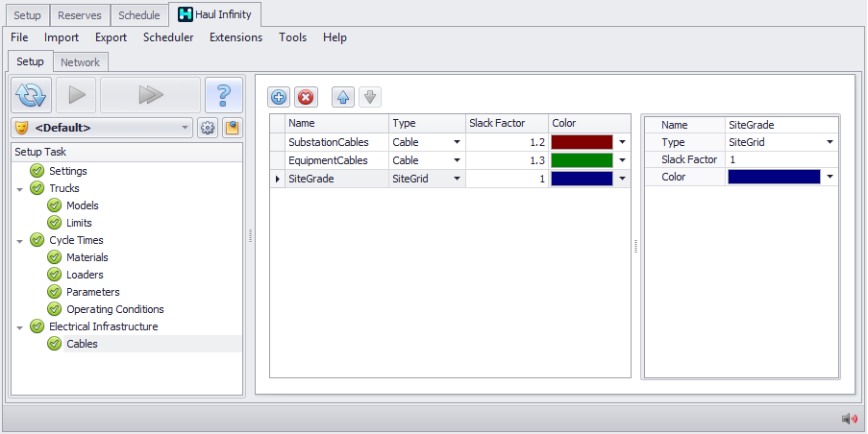Edit the 1.2 slack factor cell
868x434 pixels.
point(508,142)
